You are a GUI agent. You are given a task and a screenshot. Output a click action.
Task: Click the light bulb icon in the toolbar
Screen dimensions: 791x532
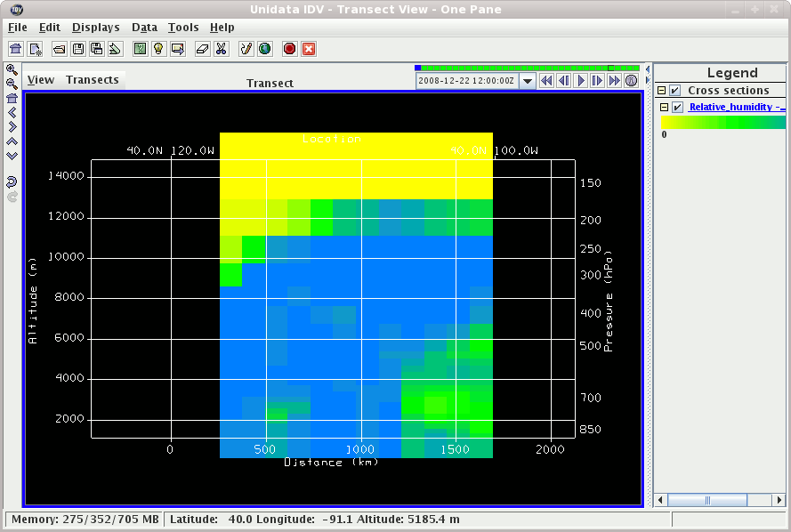tap(158, 49)
